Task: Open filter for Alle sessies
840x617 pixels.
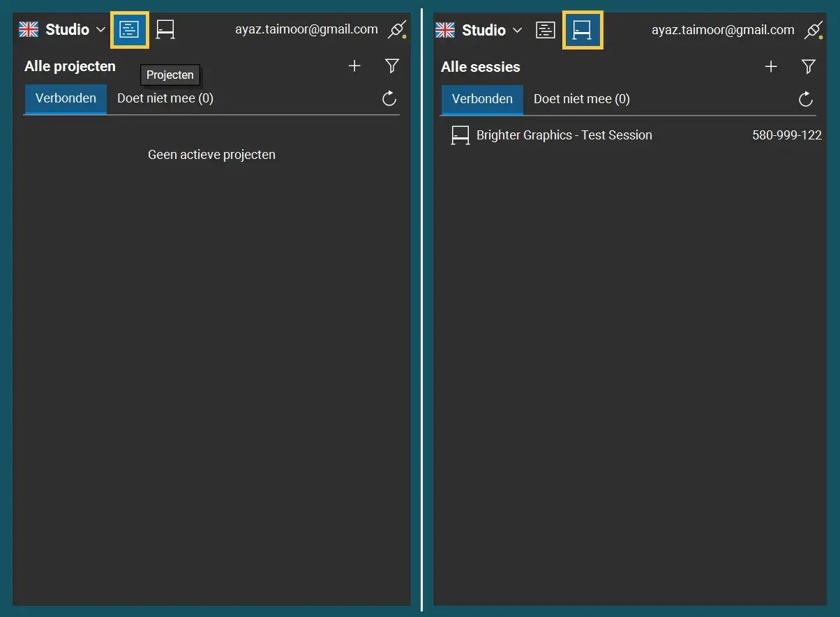Action: click(x=809, y=67)
